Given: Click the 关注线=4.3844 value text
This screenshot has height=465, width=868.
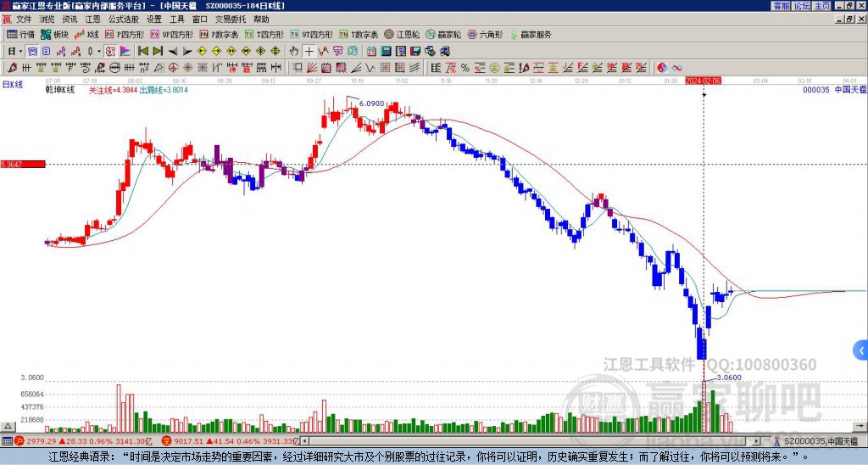Looking at the screenshot, I should click(113, 90).
